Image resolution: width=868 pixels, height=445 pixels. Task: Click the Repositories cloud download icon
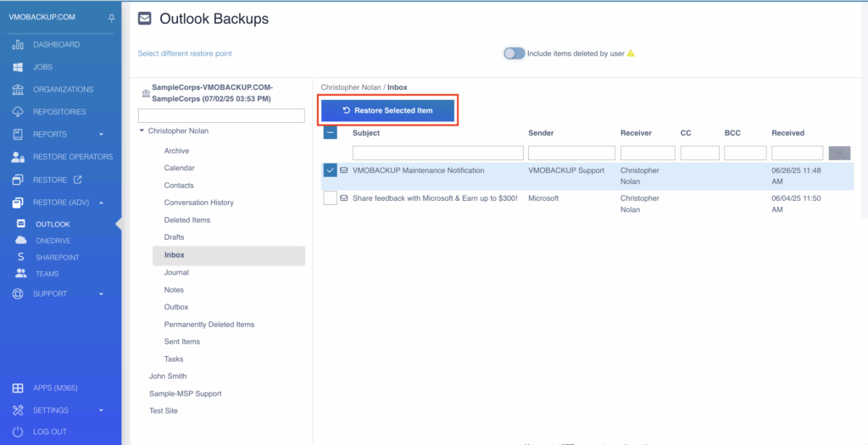click(18, 112)
